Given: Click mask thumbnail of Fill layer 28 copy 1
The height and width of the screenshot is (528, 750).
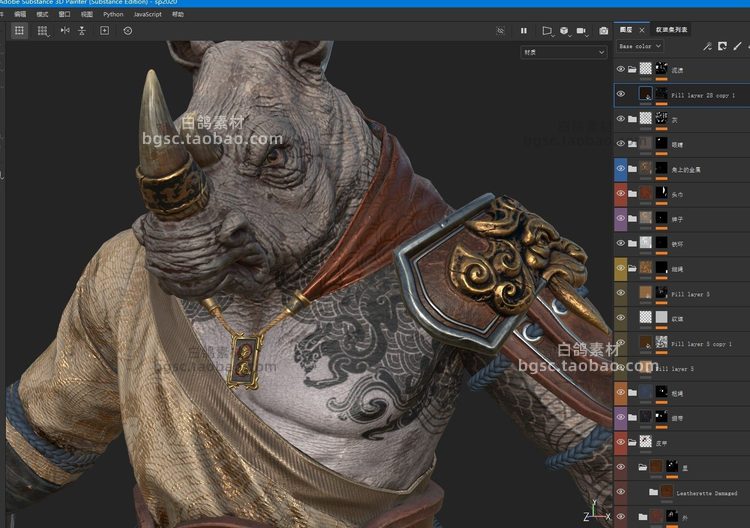Looking at the screenshot, I should (662, 93).
